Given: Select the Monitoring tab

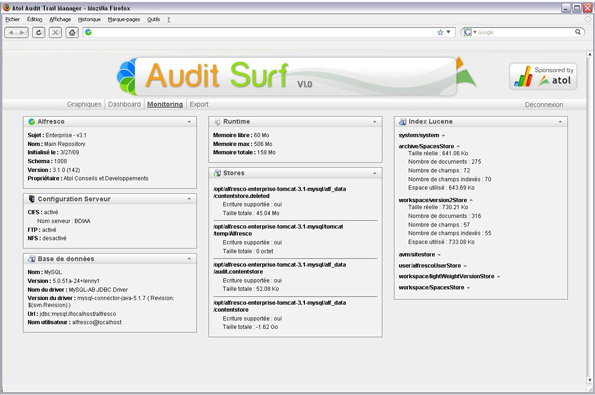Looking at the screenshot, I should pos(165,104).
